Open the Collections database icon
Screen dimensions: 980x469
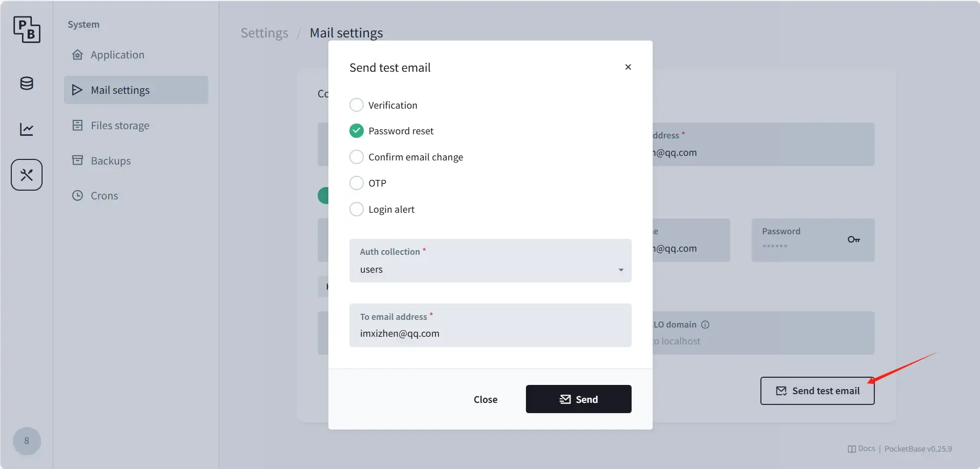pyautogui.click(x=27, y=84)
